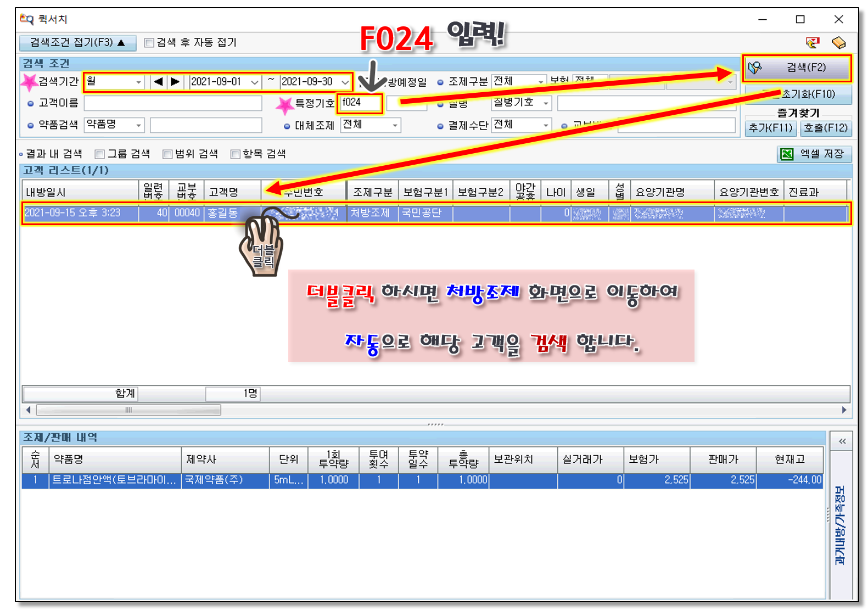
Task: Open the 대체조제 전체 dropdown
Action: coord(395,125)
